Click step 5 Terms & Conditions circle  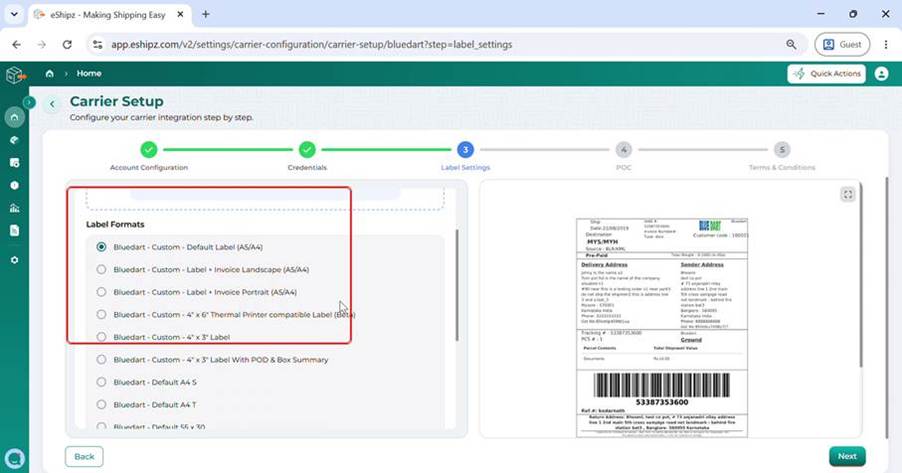point(782,150)
